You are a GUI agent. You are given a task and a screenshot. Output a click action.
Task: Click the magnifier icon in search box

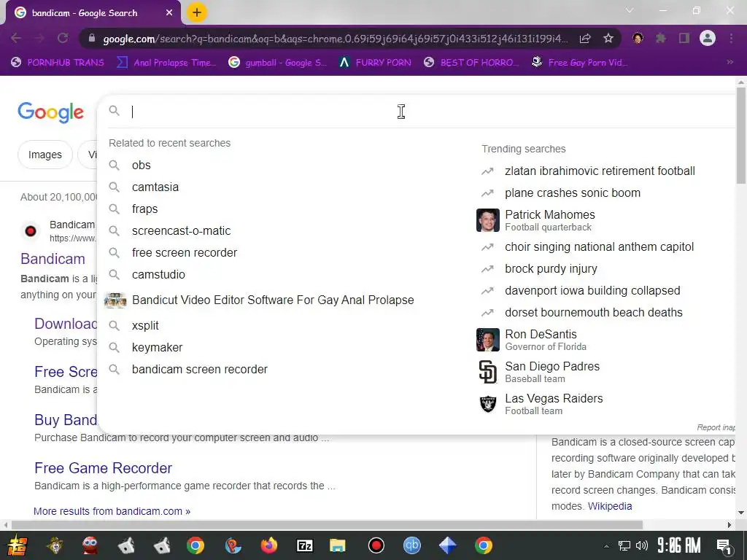pyautogui.click(x=115, y=111)
